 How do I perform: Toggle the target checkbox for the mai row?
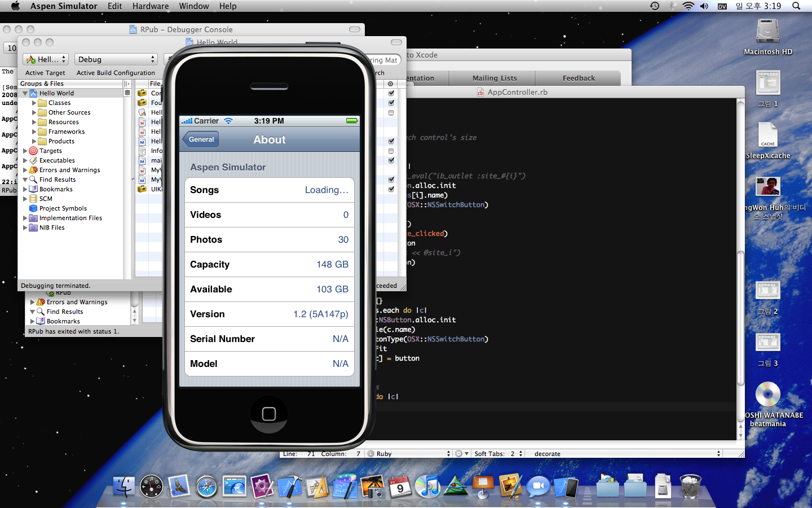pos(391,160)
